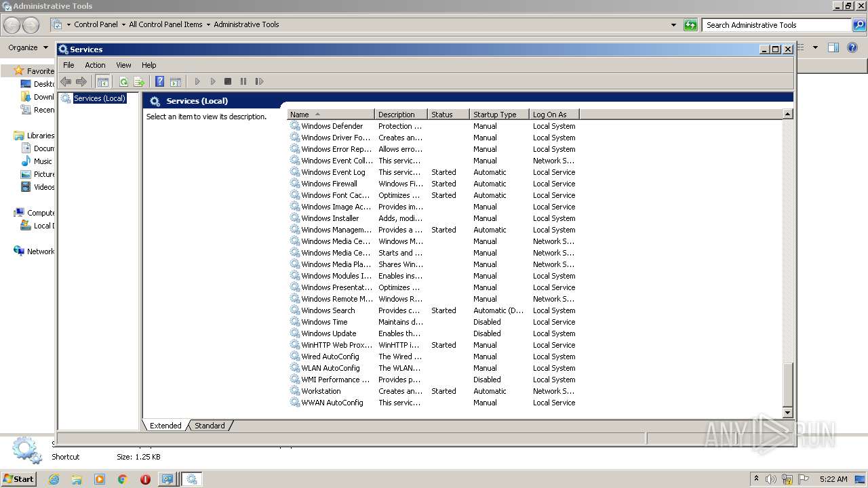Select the Workstation service

pos(321,391)
